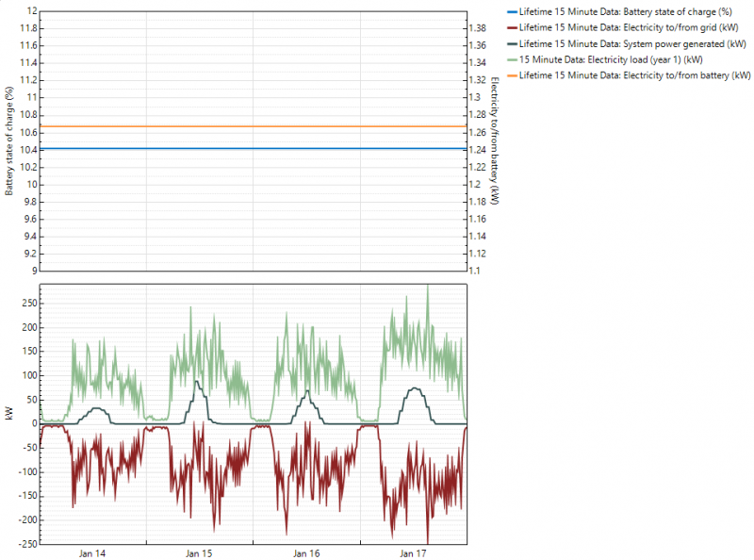Viewport: 754px width, 560px height.
Task: Click the 1.38 tick on the right axis
Action: [478, 28]
